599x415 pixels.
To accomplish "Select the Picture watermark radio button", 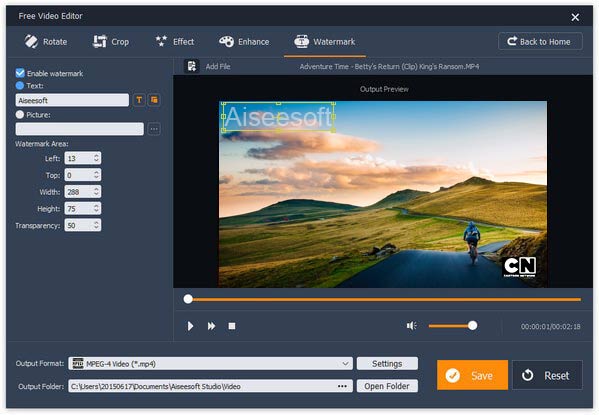I will click(20, 115).
